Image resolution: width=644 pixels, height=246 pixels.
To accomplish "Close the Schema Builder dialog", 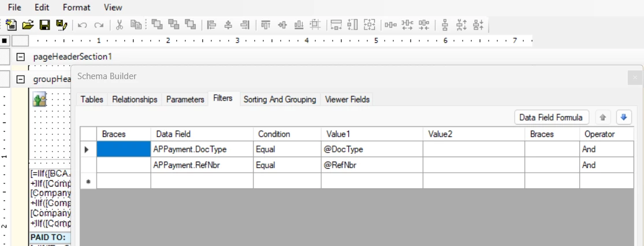I will coord(635,77).
